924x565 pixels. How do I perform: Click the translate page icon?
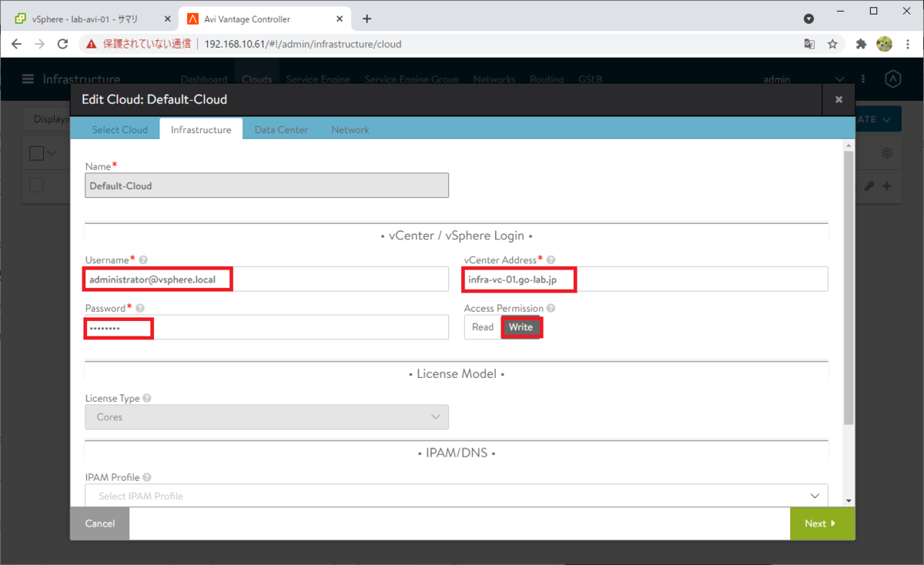[x=809, y=44]
